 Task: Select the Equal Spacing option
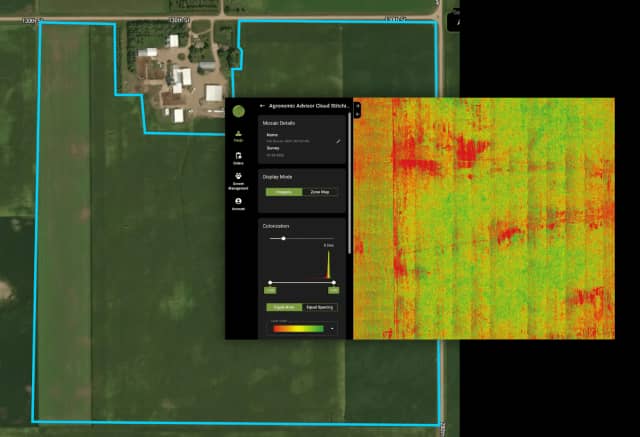[320, 307]
